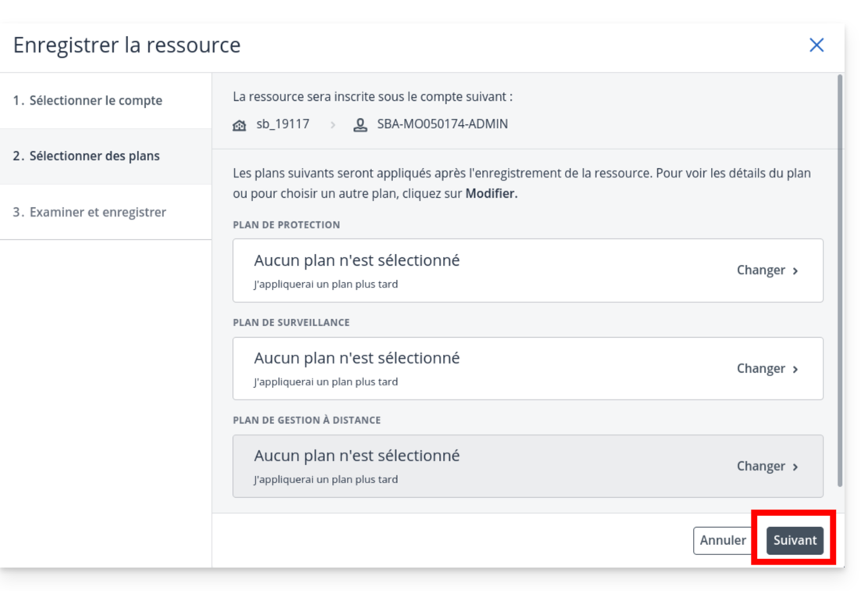
Task: Close the Enregistrer la ressource dialog
Action: pos(816,45)
